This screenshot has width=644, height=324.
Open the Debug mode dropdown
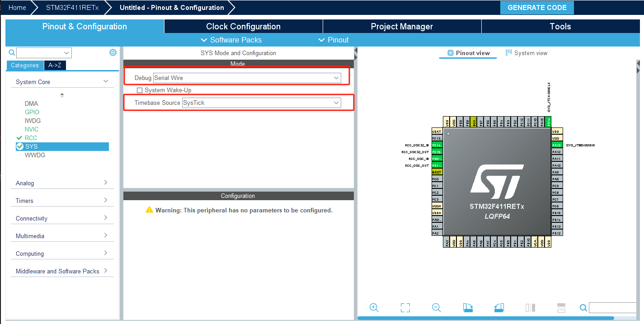click(247, 78)
